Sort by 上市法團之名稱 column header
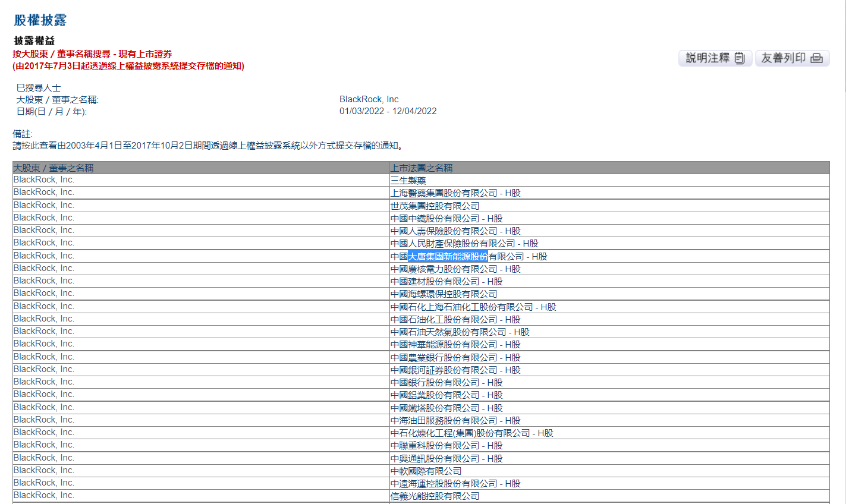The height and width of the screenshot is (504, 846). click(422, 168)
